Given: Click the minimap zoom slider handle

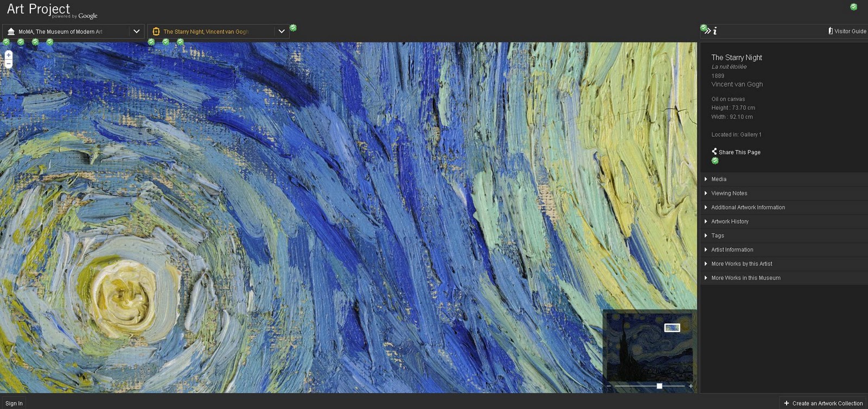Looking at the screenshot, I should [x=659, y=386].
